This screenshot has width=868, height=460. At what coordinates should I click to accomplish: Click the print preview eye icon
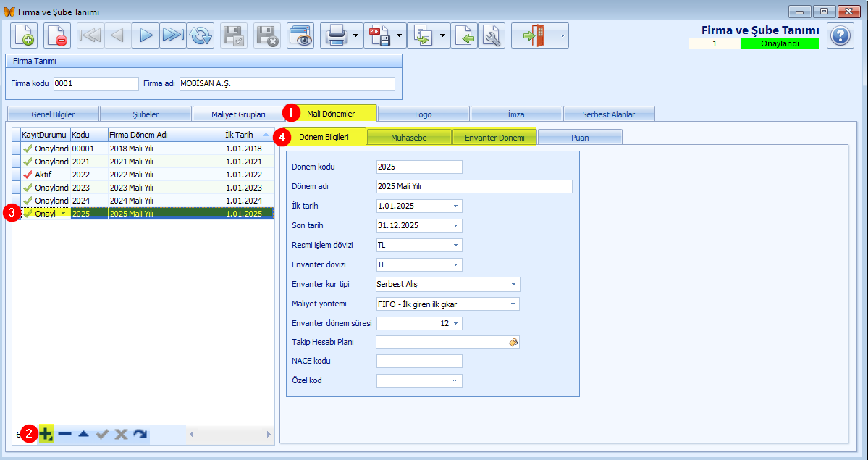tap(300, 36)
